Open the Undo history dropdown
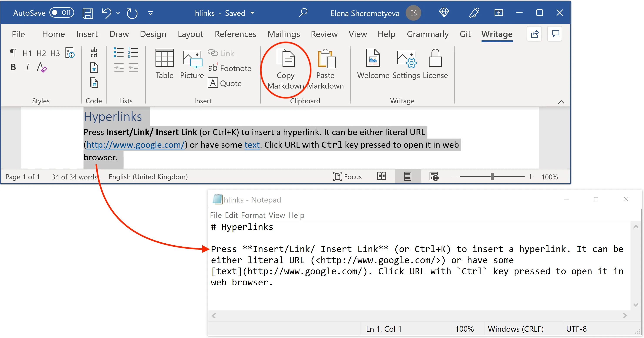The width and height of the screenshot is (644, 338). click(x=118, y=13)
